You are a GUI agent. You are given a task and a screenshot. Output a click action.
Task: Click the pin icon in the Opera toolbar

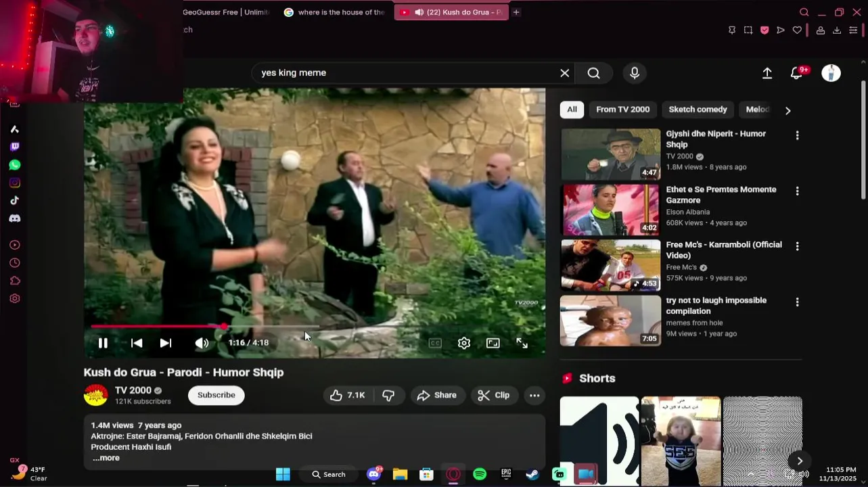tap(732, 30)
